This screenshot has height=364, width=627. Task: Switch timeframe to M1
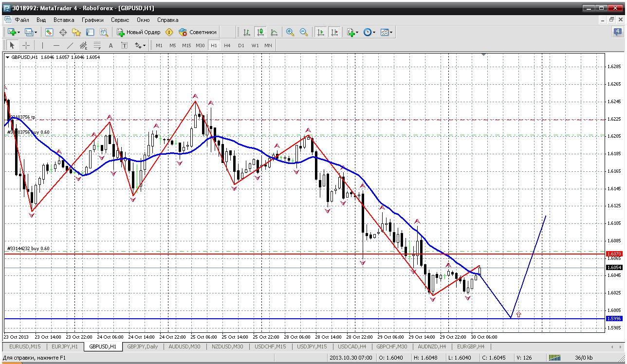coord(159,45)
